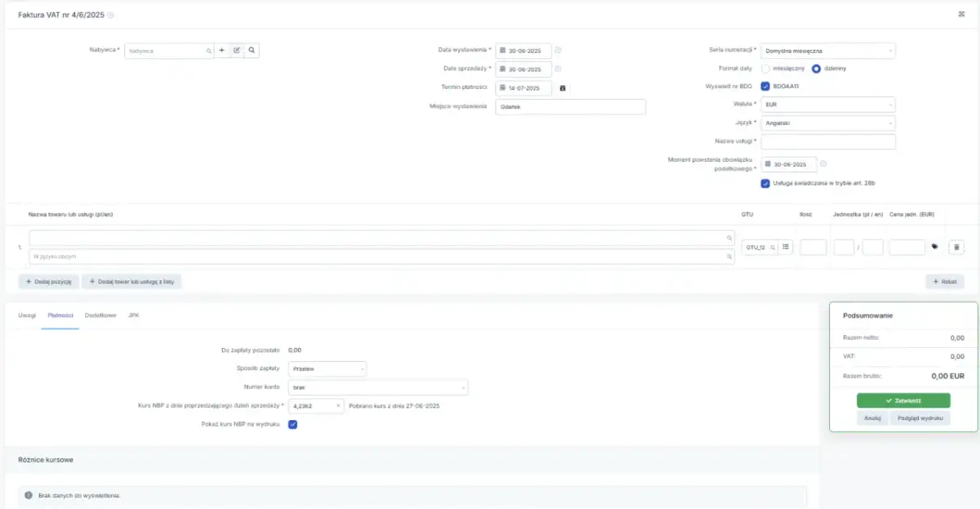This screenshot has width=980, height=509.
Task: Click the green Zatwierdź button
Action: point(903,400)
